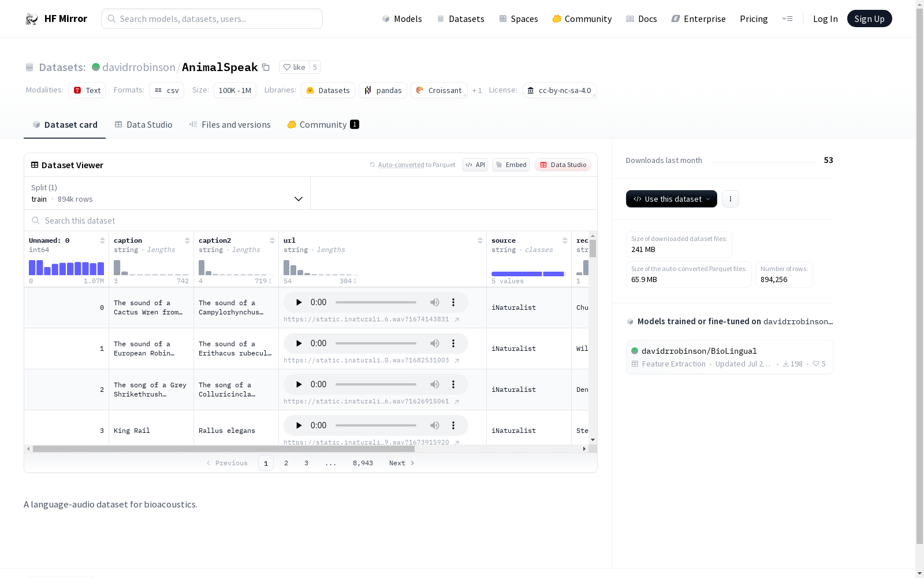Open Docs in the top navigation
Screen dimensions: 924x578
642,19
